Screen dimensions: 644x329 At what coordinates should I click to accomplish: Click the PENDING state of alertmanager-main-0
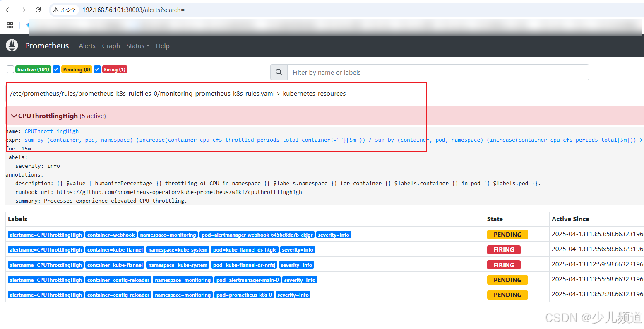coord(507,280)
